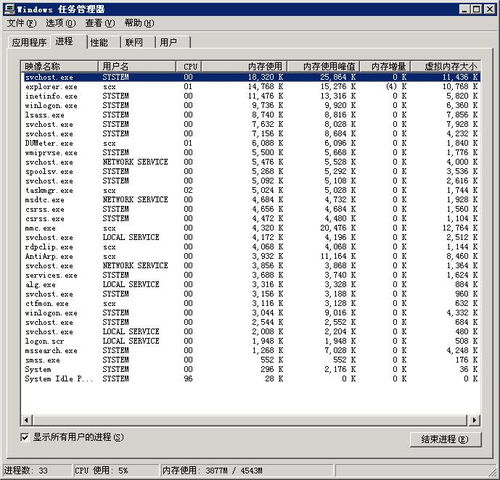Image resolution: width=500 pixels, height=480 pixels.
Task: Sort by 用户名 column header
Action: click(137, 66)
